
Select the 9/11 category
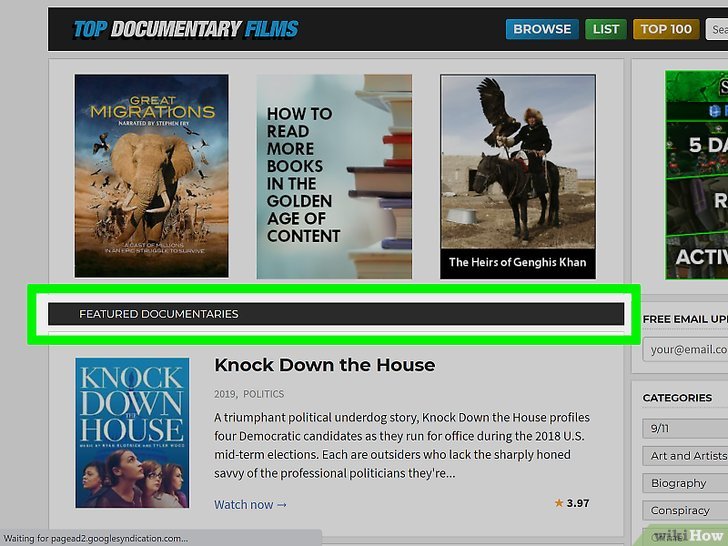[x=685, y=428]
